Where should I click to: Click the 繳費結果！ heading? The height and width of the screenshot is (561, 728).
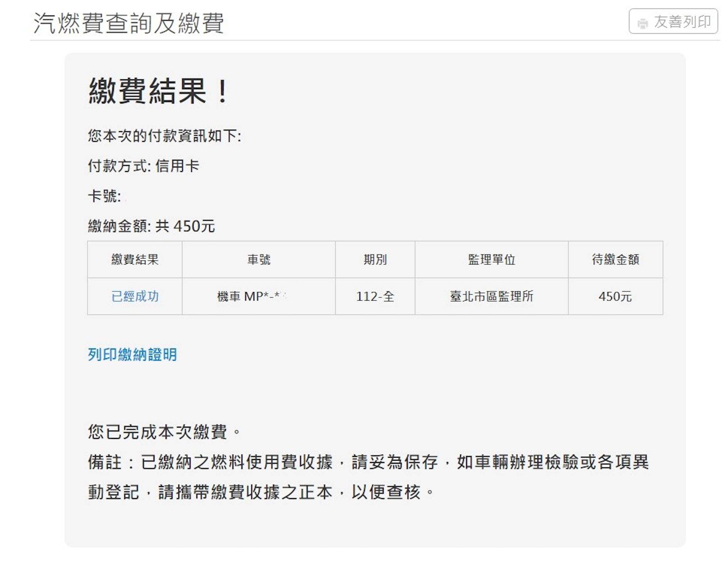point(159,91)
